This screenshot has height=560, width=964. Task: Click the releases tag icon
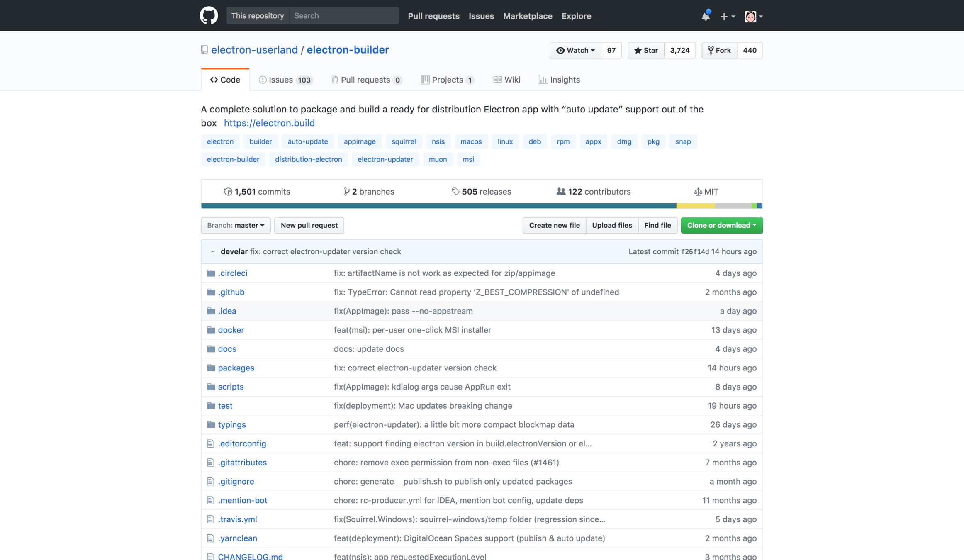(455, 192)
